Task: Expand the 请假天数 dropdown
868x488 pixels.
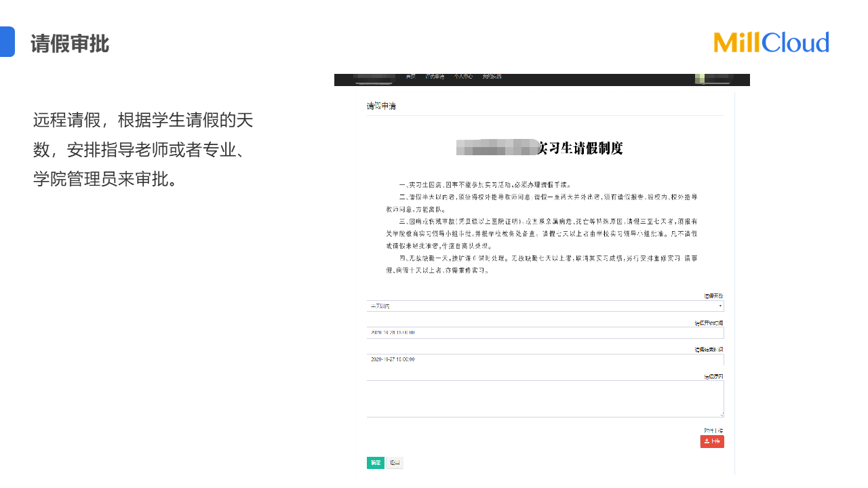Action: pyautogui.click(x=545, y=306)
